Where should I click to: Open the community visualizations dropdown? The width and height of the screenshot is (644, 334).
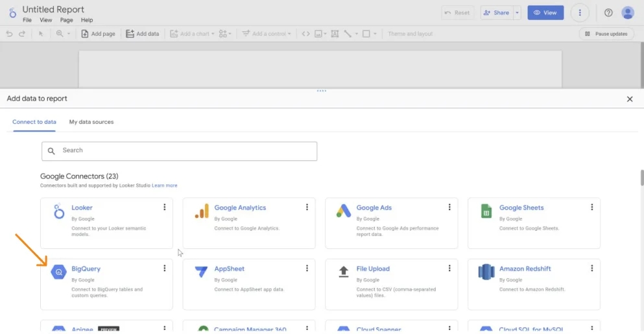[x=225, y=34]
